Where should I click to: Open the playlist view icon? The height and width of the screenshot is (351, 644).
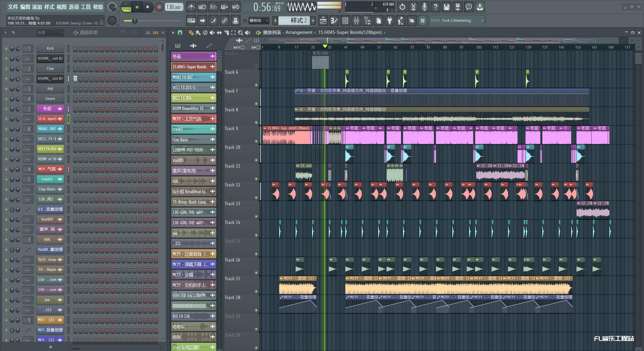(x=323, y=21)
